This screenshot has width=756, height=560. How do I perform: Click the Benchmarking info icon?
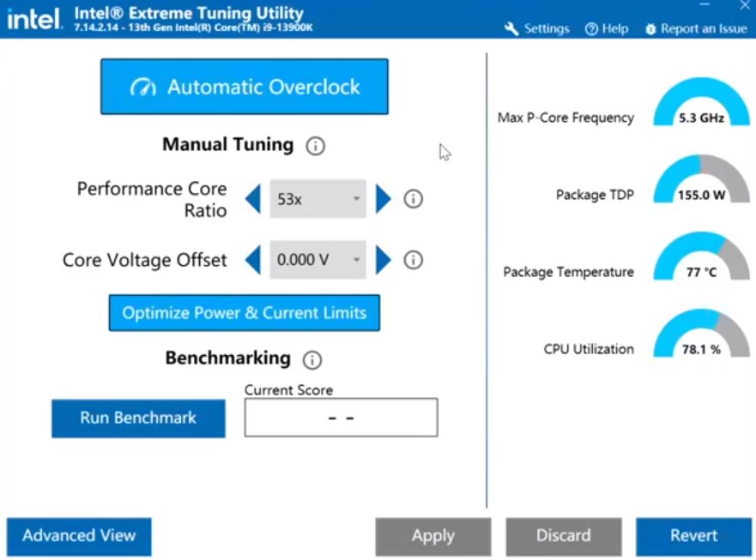coord(312,360)
